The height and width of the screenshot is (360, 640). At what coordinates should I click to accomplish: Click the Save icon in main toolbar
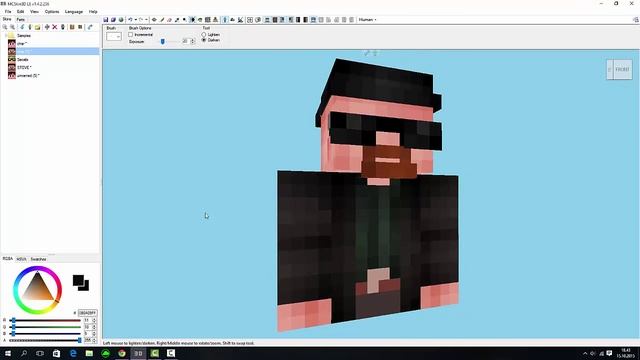pos(106,20)
